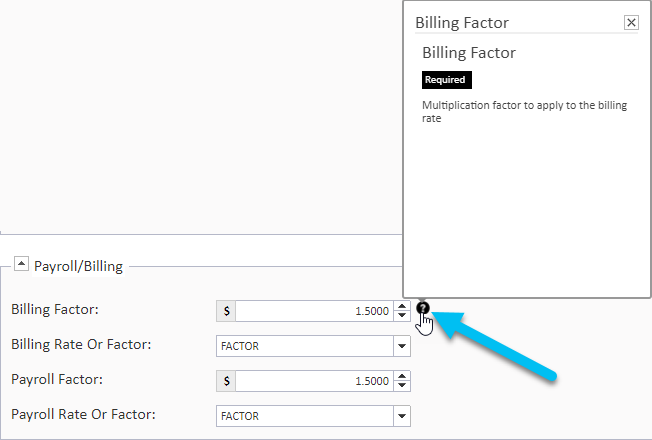Increase Payroll Factor with the up spinner arrow
Viewport: 652px width, 440px height.
pyautogui.click(x=402, y=376)
